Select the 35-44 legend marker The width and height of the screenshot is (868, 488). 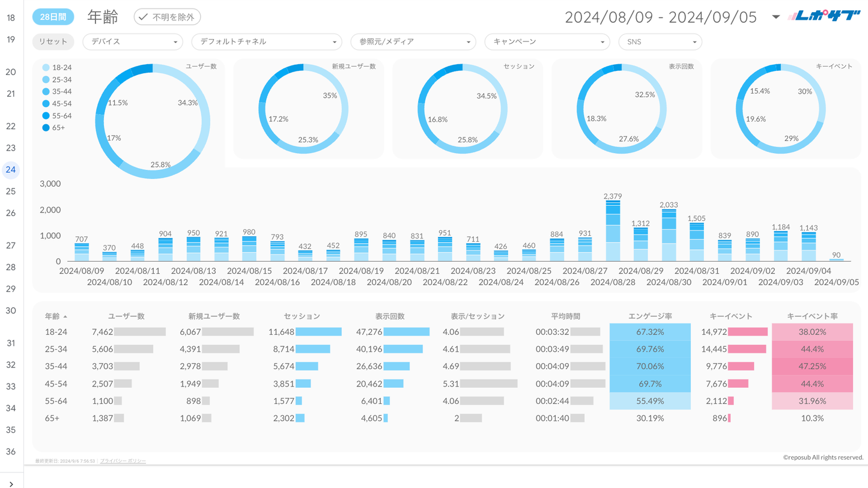(46, 92)
